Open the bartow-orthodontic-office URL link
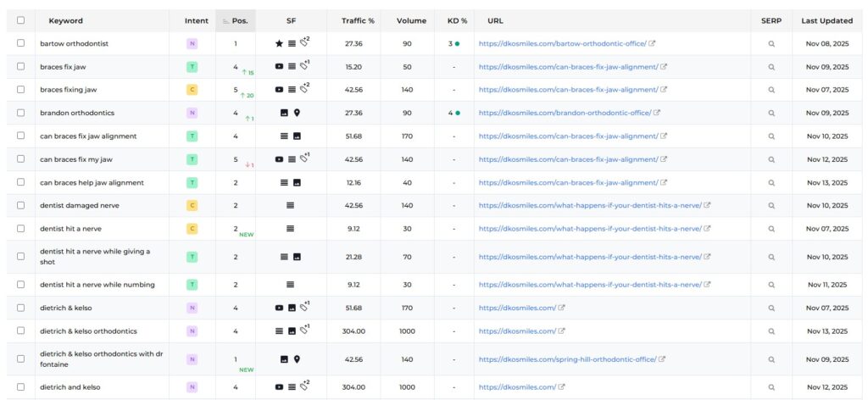 563,44
